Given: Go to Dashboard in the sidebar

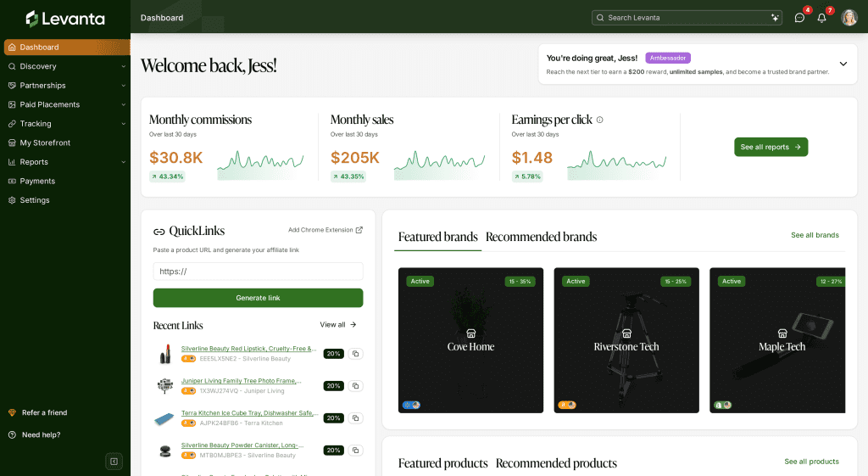Looking at the screenshot, I should pyautogui.click(x=66, y=48).
